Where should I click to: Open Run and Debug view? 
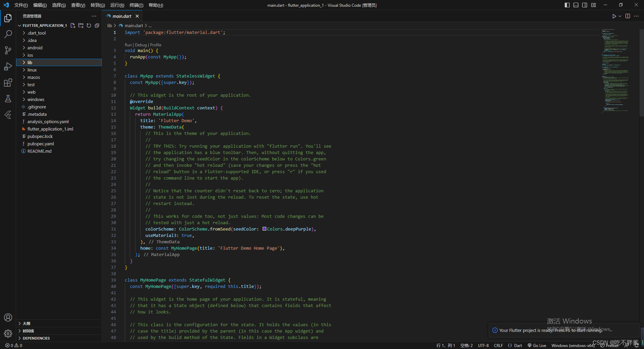point(8,66)
